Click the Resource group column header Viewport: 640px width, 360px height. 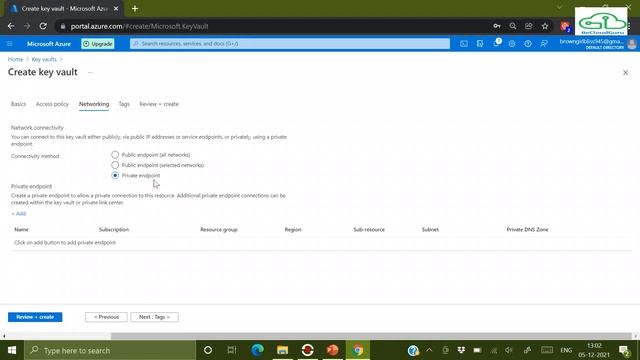pos(219,229)
